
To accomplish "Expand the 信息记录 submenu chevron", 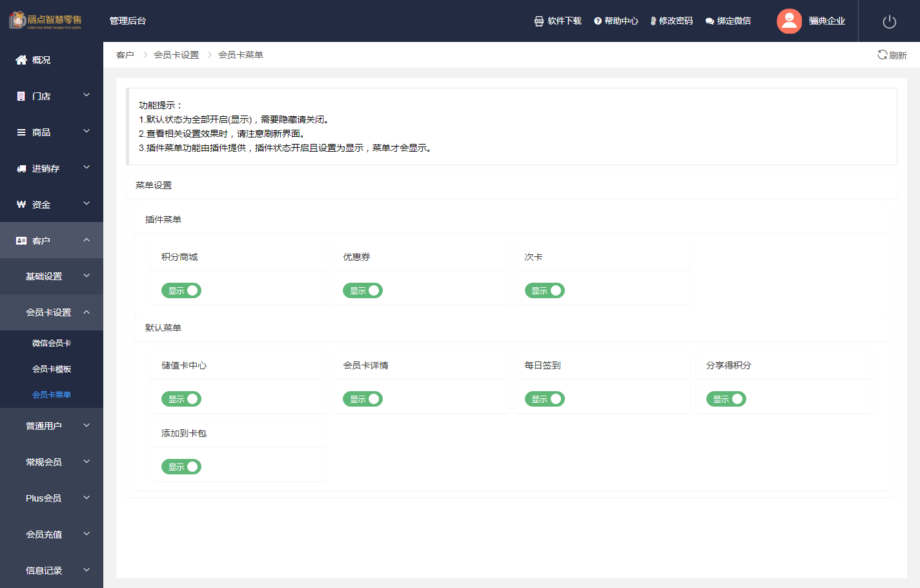I will (x=87, y=570).
